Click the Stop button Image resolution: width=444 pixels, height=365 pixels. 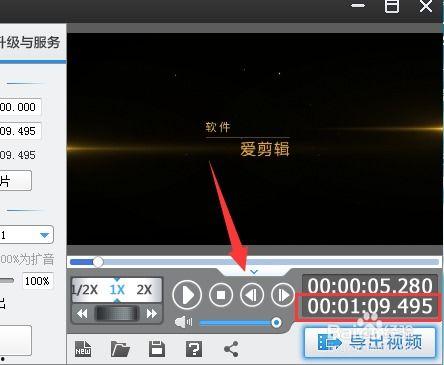pos(221,295)
